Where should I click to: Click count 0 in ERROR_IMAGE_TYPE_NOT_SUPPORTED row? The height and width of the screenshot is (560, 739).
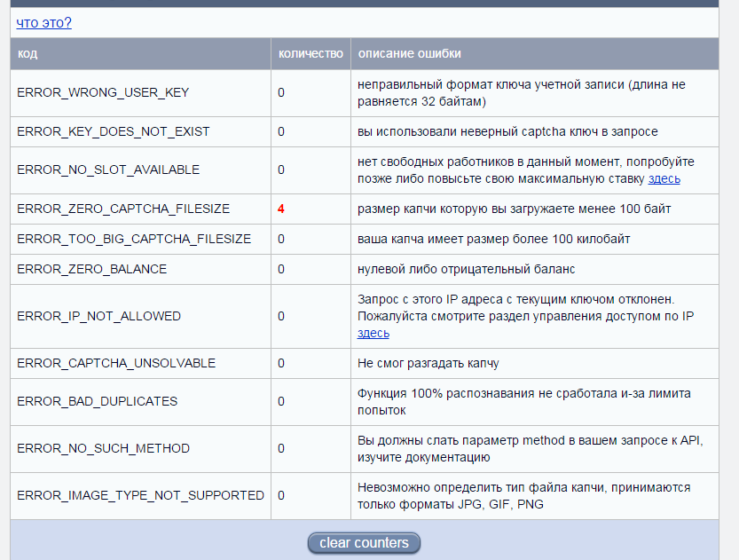pos(281,495)
